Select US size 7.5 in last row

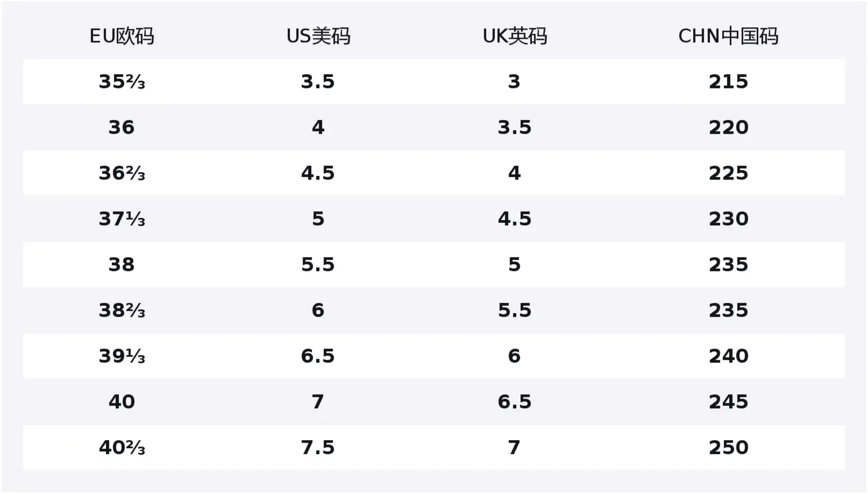[x=318, y=448]
